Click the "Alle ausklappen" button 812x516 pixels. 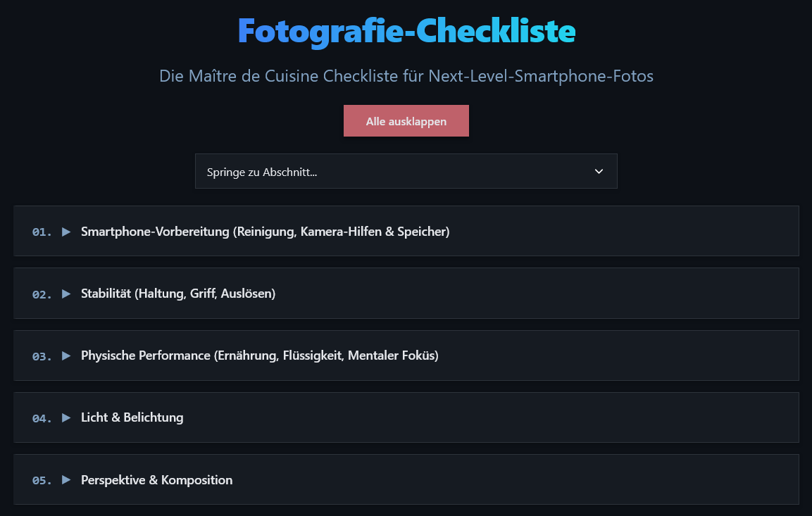click(406, 120)
